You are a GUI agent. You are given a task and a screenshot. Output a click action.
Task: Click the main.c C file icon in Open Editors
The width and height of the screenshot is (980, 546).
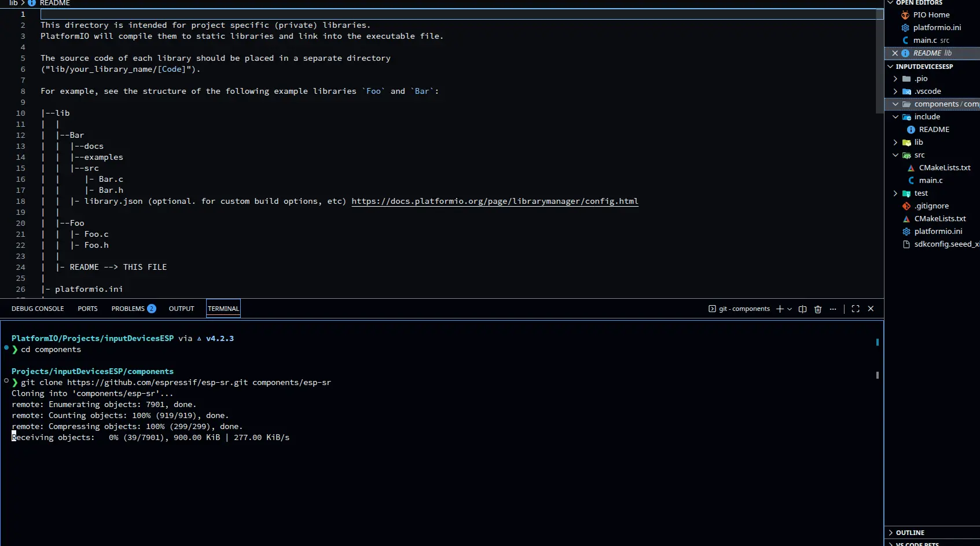[905, 41]
